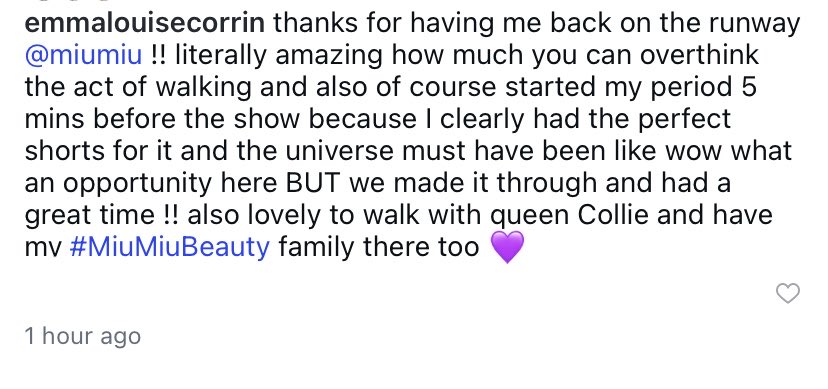The image size is (828, 389).
Task: Click the purple heart emoji
Action: click(x=507, y=247)
